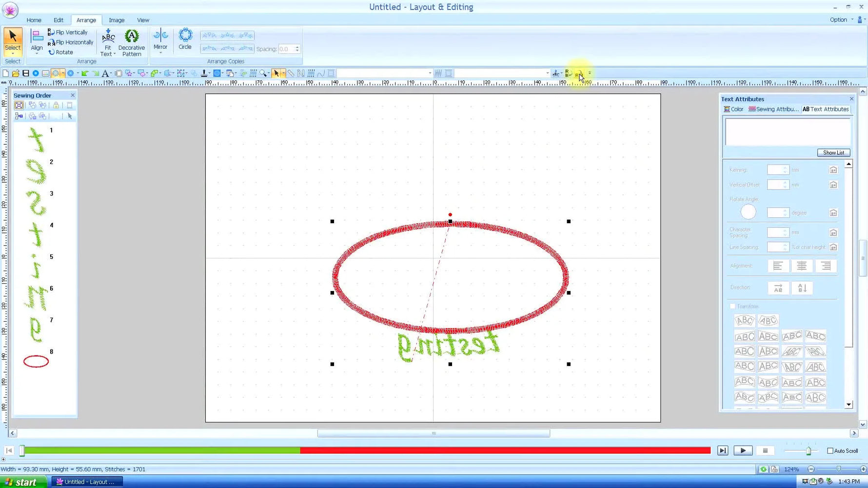Click the arrow pointer icon in Sewing Order
Image resolution: width=868 pixels, height=488 pixels.
point(70,116)
